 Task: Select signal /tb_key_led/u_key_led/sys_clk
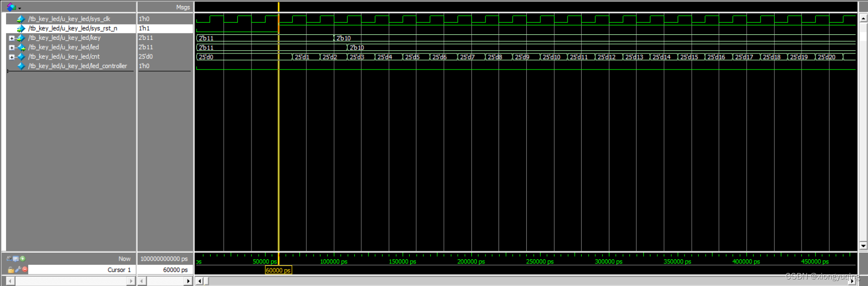pos(69,19)
